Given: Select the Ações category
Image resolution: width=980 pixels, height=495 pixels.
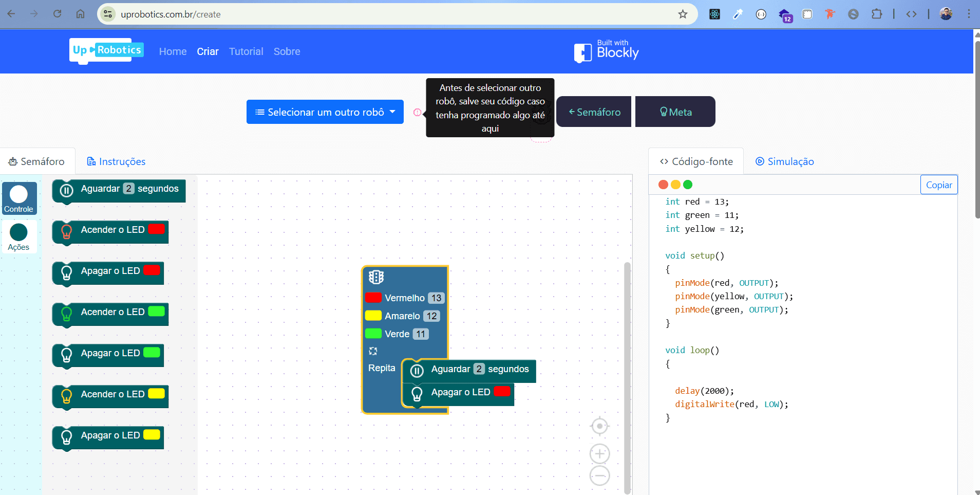Looking at the screenshot, I should 19,237.
